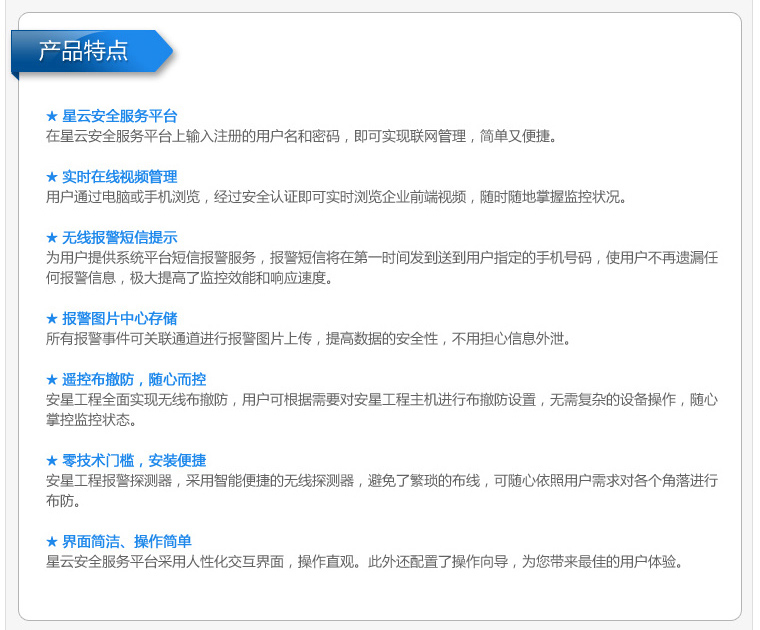760x630 pixels.
Task: Click the 零技术门槛，安装便捷 heading text
Action: 134,460
